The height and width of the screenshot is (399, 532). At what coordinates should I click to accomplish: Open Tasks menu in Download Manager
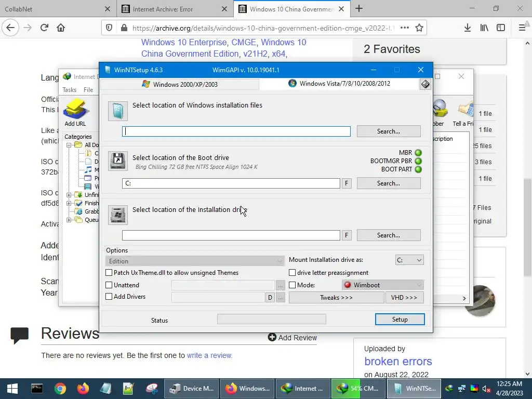[x=69, y=89]
